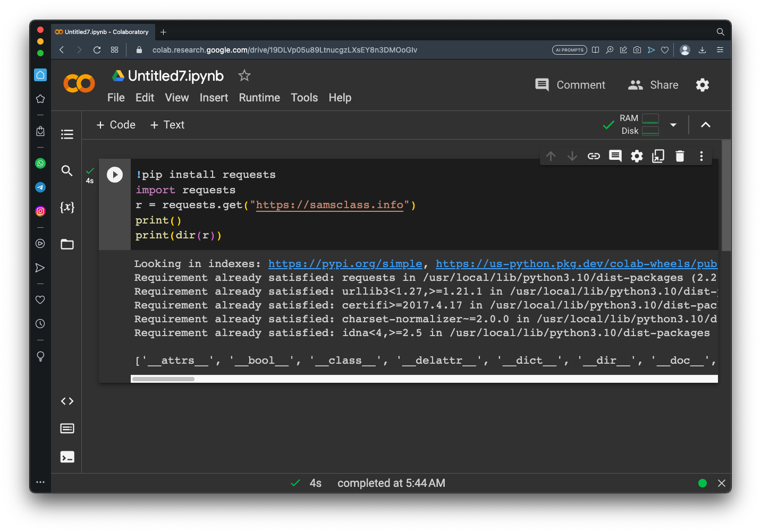Open the terminal icon in left sidebar
This screenshot has height=532, width=761.
coord(67,457)
